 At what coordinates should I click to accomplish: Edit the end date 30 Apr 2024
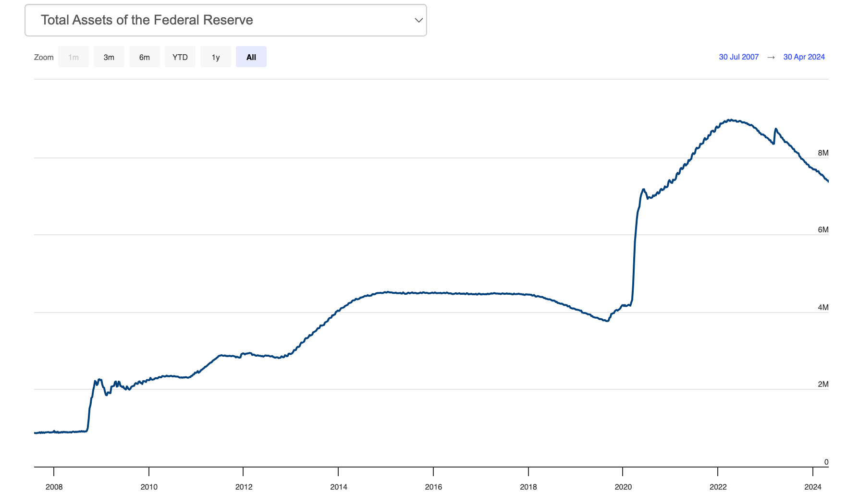tap(804, 57)
